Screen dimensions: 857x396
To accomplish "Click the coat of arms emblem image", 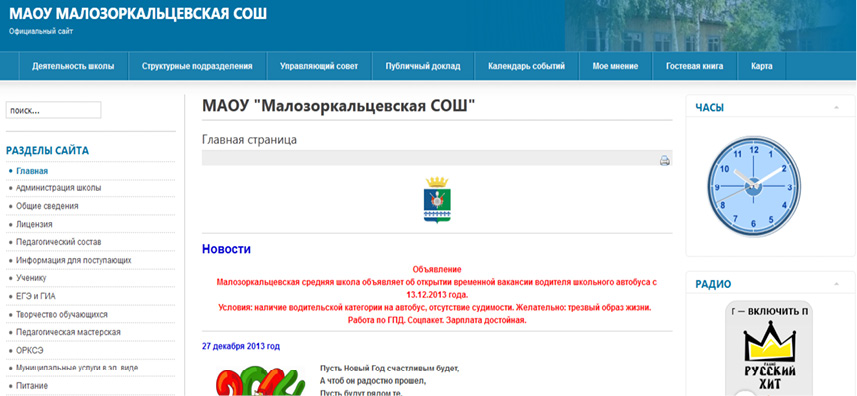I will click(437, 199).
